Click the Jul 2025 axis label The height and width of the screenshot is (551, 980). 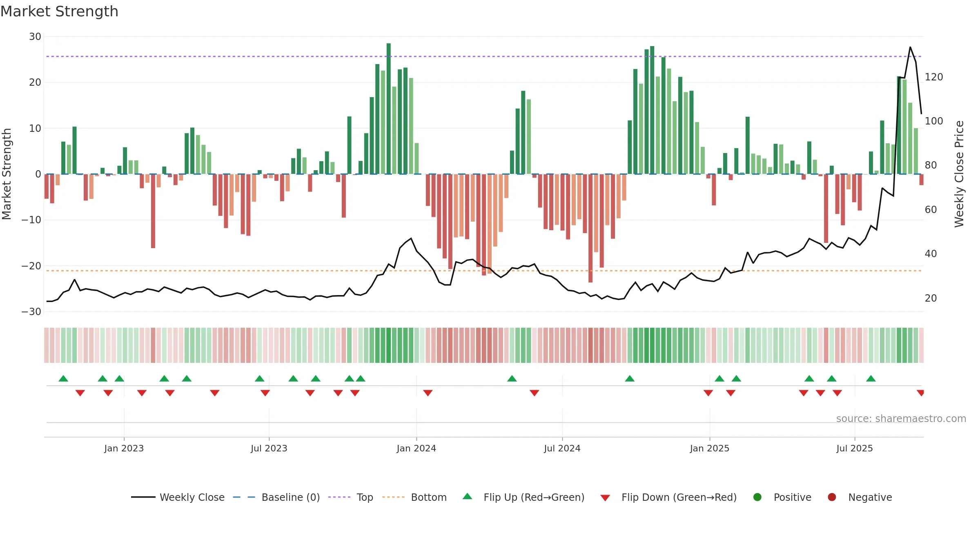pos(855,448)
